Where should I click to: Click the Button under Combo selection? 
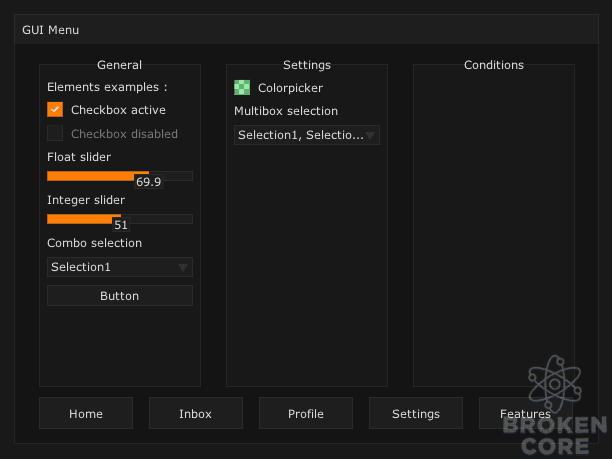coord(120,295)
